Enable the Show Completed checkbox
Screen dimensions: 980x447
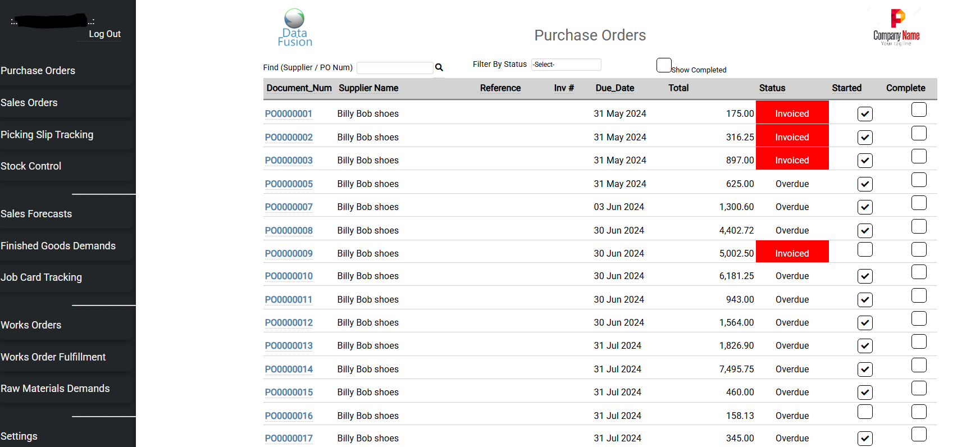(x=664, y=65)
